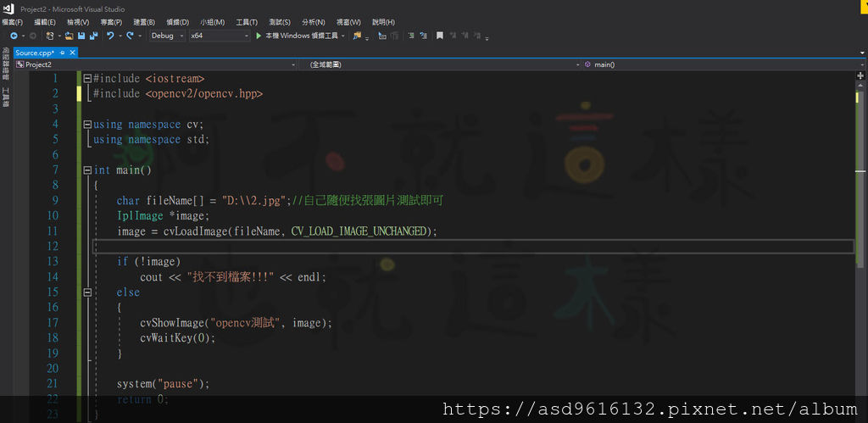Click the <opencv2/opencv.hpp> include text
The height and width of the screenshot is (423, 868).
coord(204,94)
